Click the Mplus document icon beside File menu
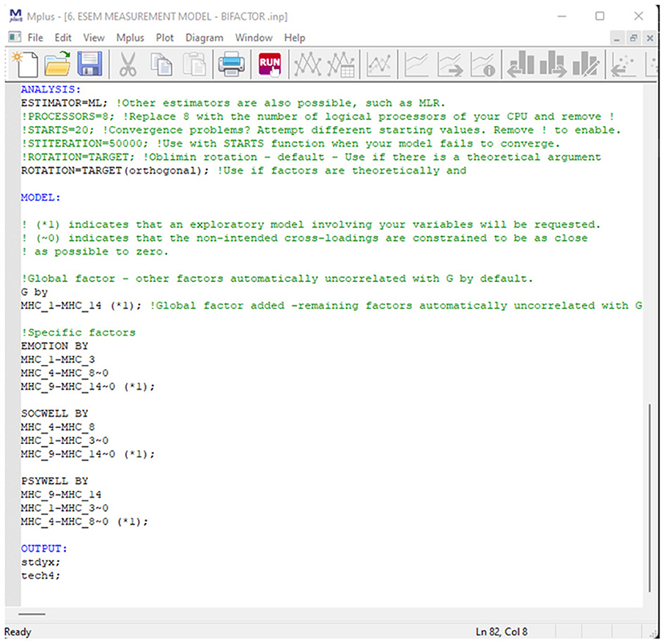 pyautogui.click(x=15, y=37)
